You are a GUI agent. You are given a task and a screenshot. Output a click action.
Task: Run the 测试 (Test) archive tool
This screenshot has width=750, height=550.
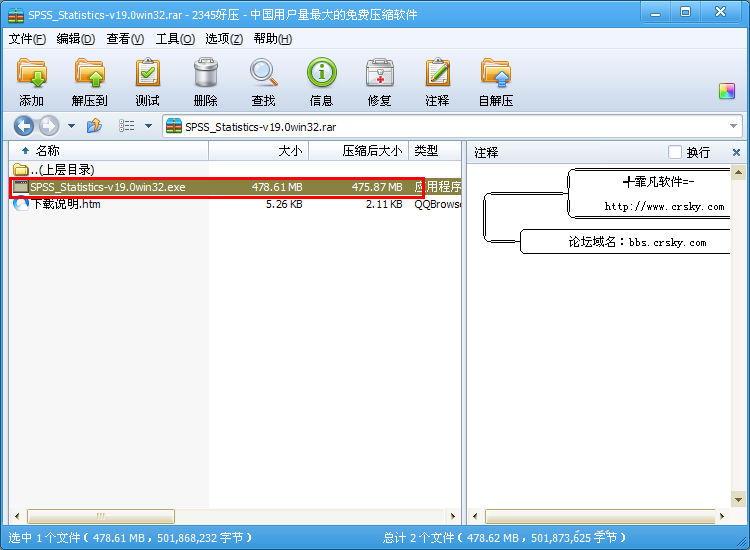[147, 73]
